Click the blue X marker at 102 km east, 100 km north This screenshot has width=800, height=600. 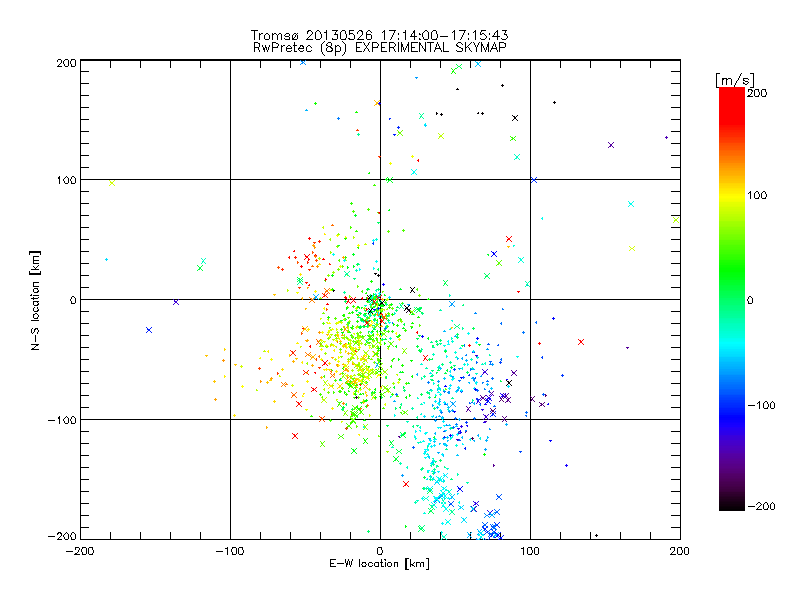click(534, 180)
